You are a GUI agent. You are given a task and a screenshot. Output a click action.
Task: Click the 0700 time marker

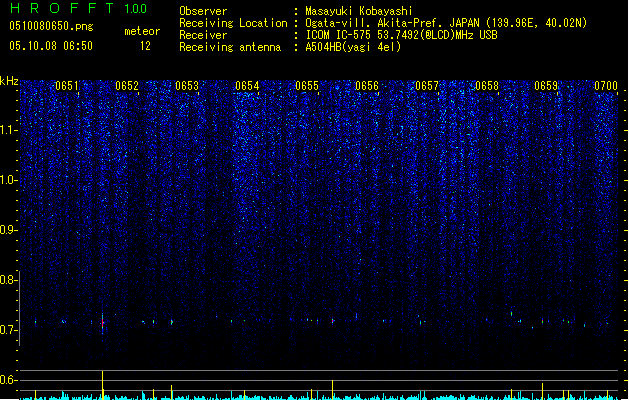click(x=606, y=86)
